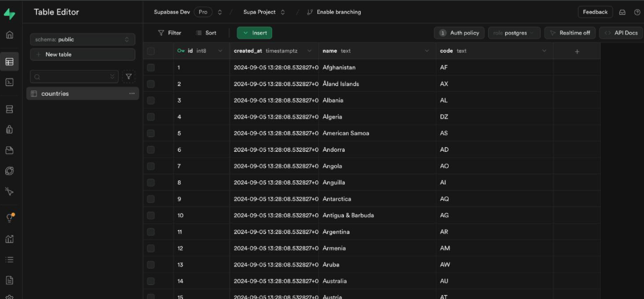Open the SQL Editor sidebar icon
The width and height of the screenshot is (644, 299).
click(9, 83)
